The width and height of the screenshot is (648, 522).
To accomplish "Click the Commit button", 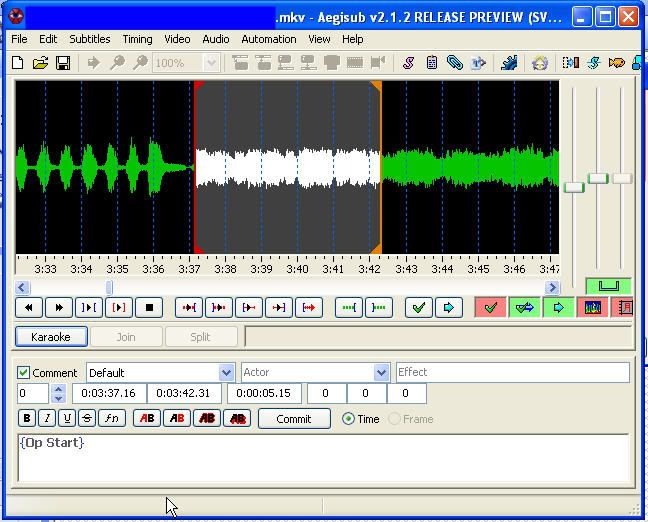I will 294,419.
